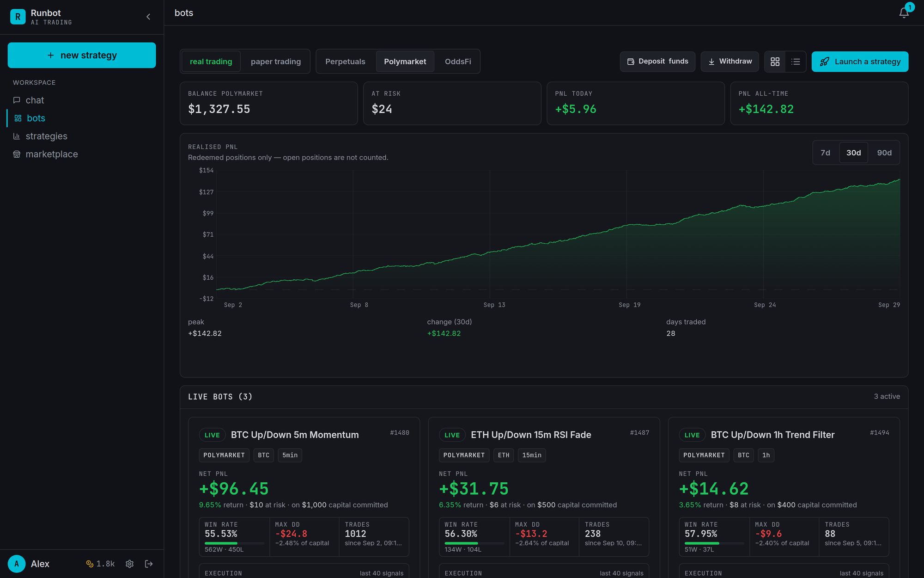Click the days traded 28 value
Viewport: 924px width, 578px height.
point(671,333)
